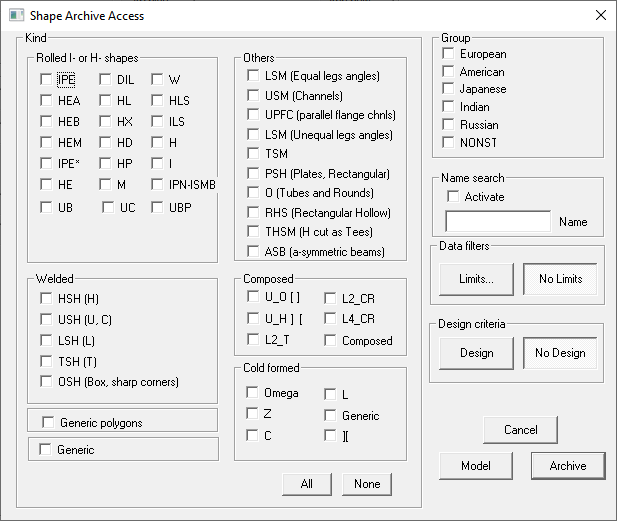Check the UB rolled shape box

[46, 207]
